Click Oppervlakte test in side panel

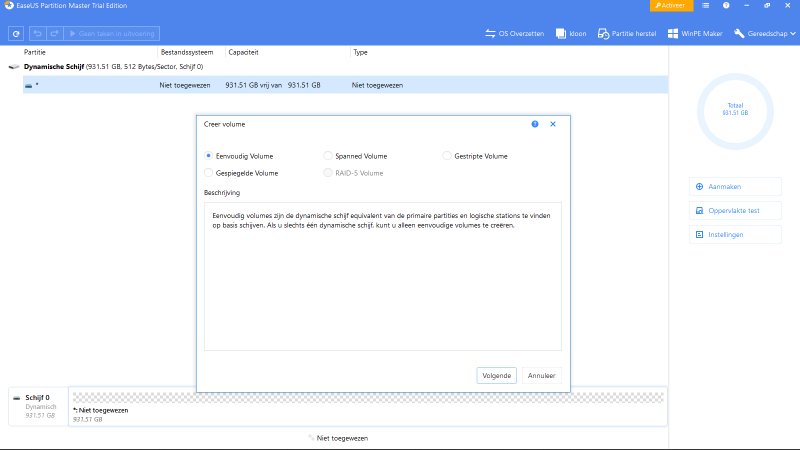[735, 211]
